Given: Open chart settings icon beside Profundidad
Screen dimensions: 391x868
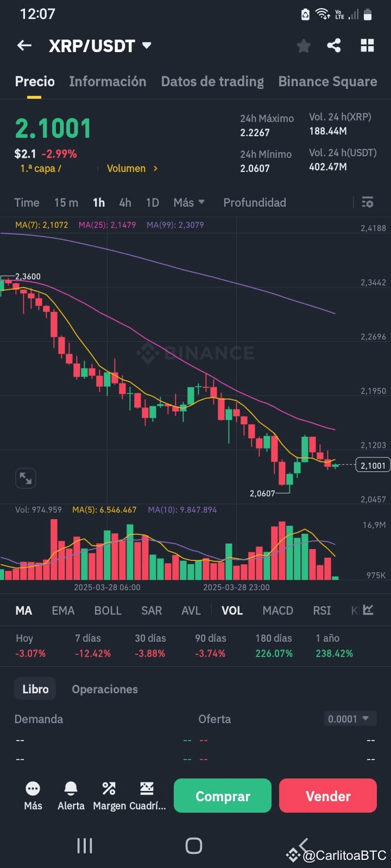Looking at the screenshot, I should click(368, 202).
